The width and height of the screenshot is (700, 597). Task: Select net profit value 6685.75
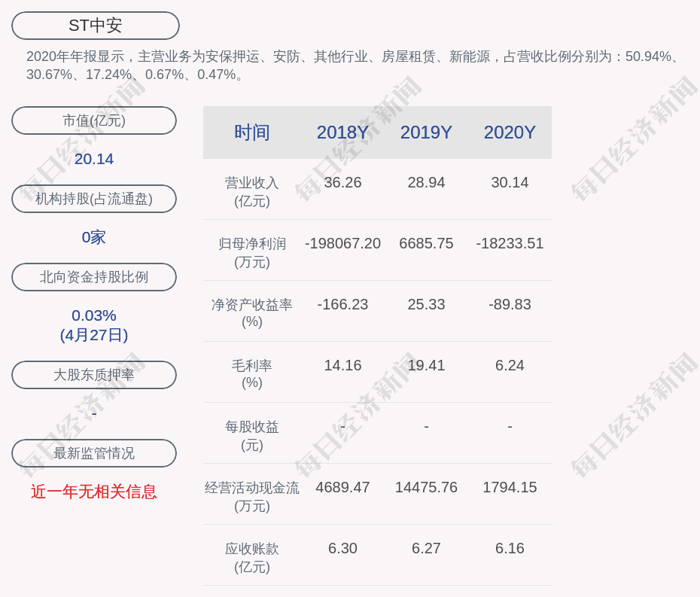click(426, 243)
